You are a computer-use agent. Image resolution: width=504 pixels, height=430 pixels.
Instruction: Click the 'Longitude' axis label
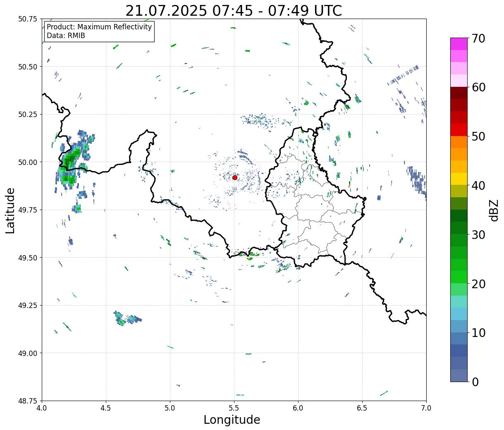pos(232,420)
